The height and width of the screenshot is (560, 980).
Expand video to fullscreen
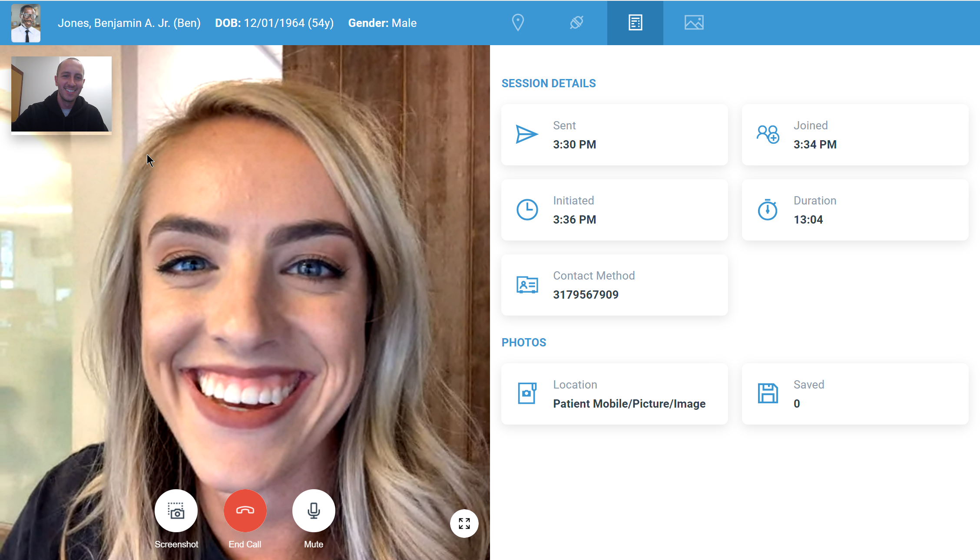[x=464, y=524]
